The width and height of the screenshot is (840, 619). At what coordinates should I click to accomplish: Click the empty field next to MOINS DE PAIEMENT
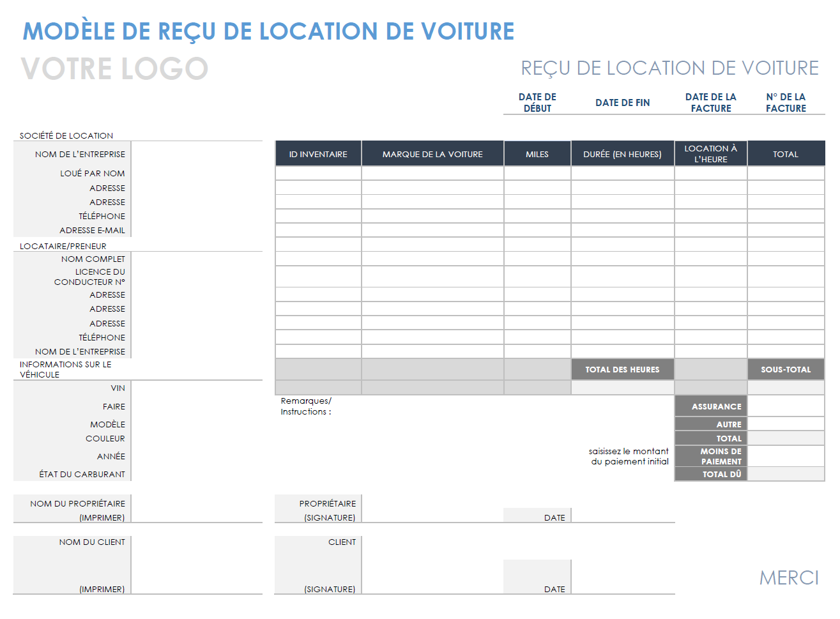tap(786, 456)
